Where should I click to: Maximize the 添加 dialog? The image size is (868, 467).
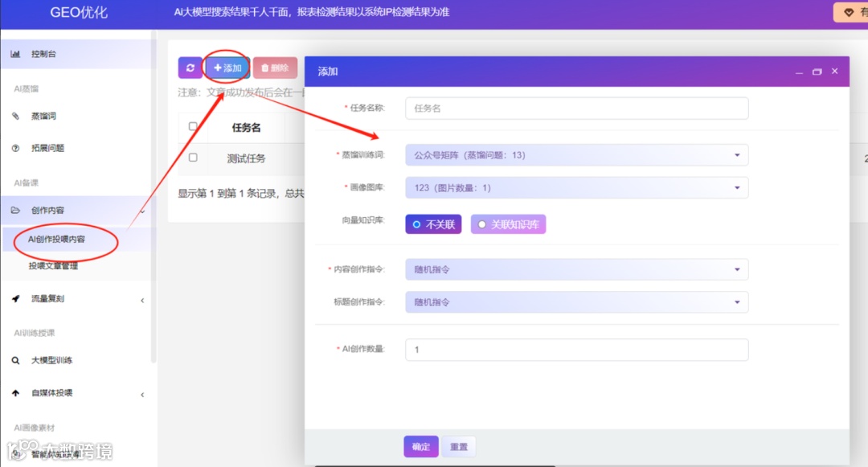click(817, 72)
